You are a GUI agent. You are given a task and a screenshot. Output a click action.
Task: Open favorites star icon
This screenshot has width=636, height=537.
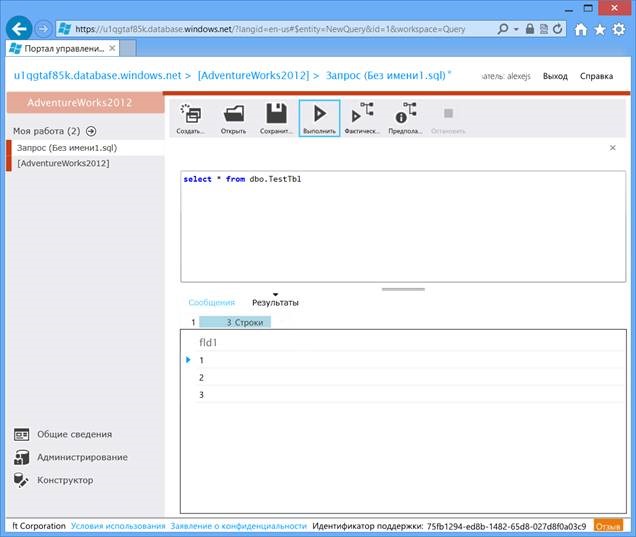click(600, 29)
